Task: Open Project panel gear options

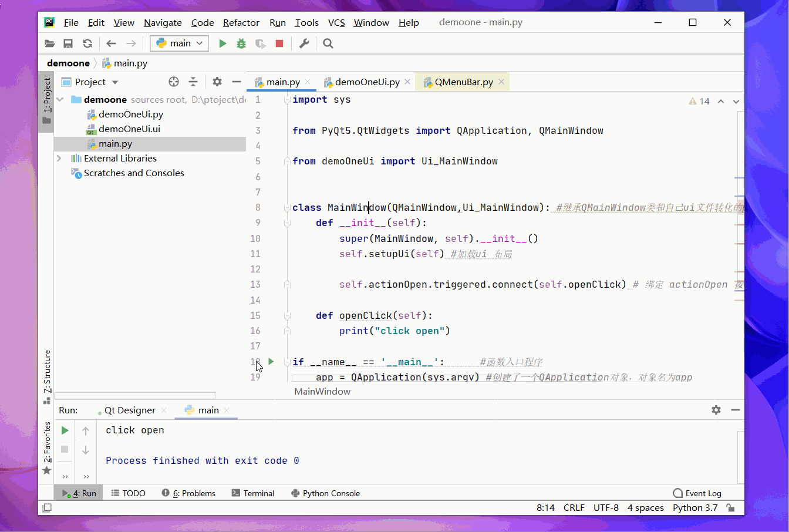Action: coord(217,82)
